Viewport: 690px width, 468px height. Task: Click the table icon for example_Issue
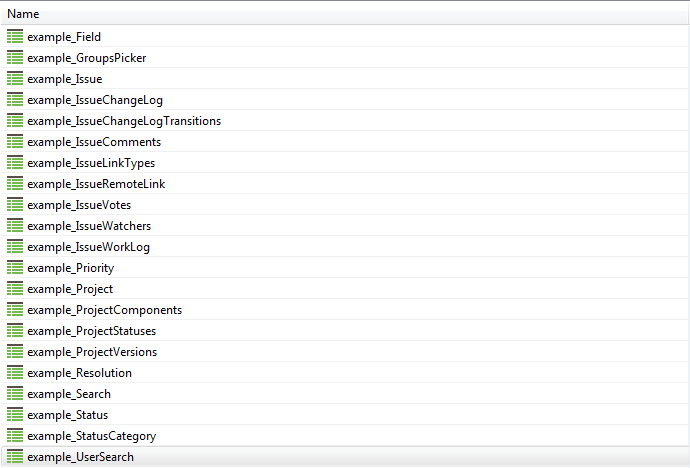point(15,79)
